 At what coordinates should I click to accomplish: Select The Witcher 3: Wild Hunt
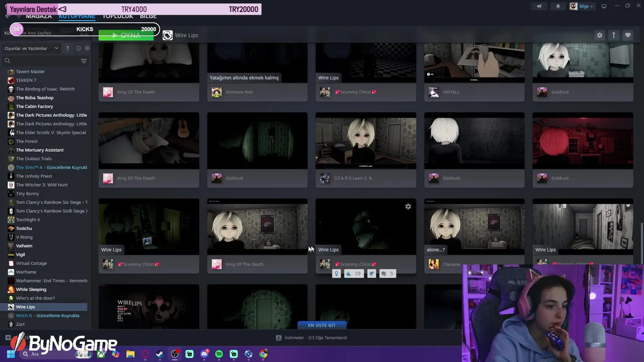[42, 185]
